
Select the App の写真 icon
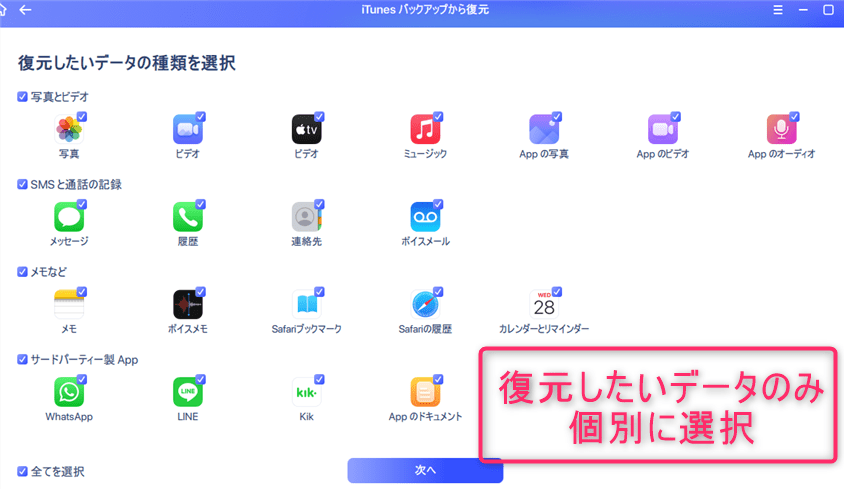544,129
